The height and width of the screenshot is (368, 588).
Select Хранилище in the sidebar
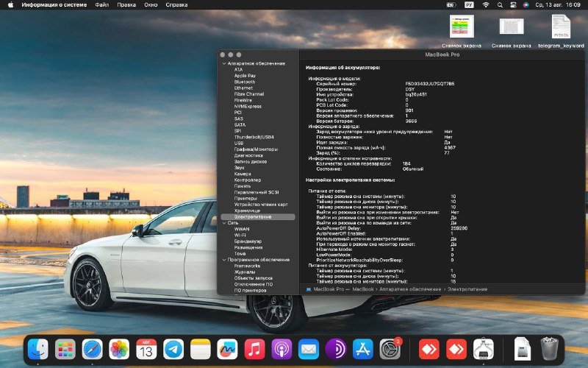[x=247, y=210]
